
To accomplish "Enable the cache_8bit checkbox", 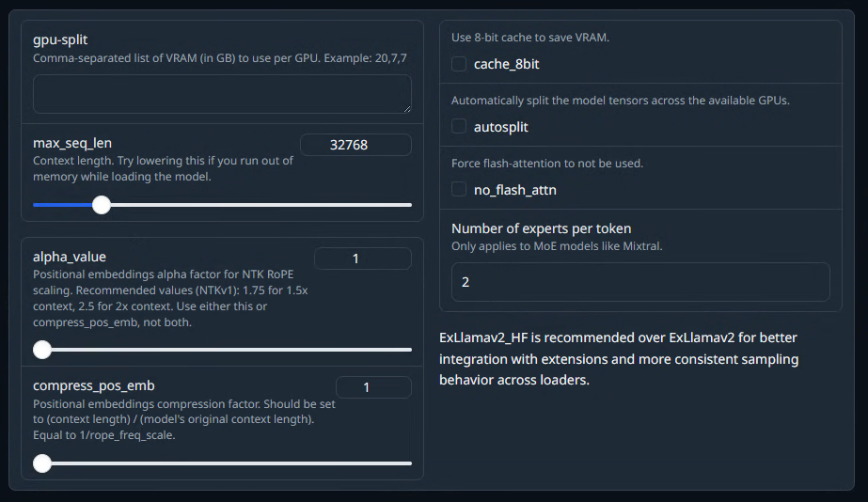I will pyautogui.click(x=459, y=64).
